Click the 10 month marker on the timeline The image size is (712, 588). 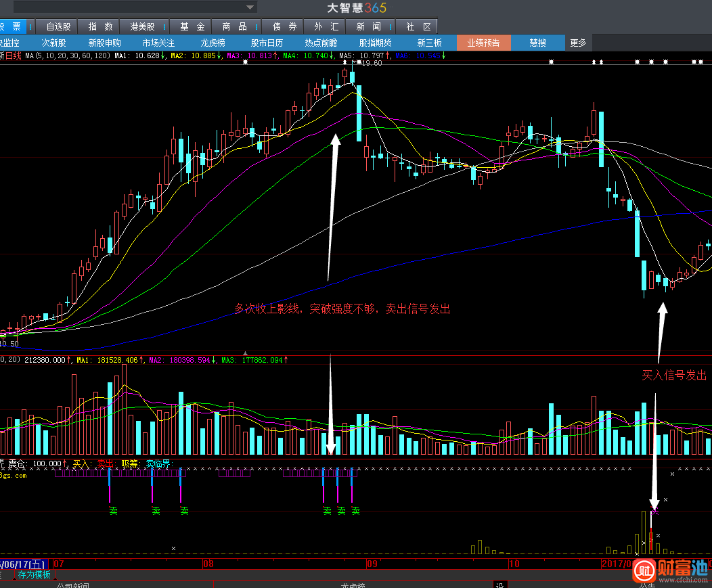coord(514,564)
